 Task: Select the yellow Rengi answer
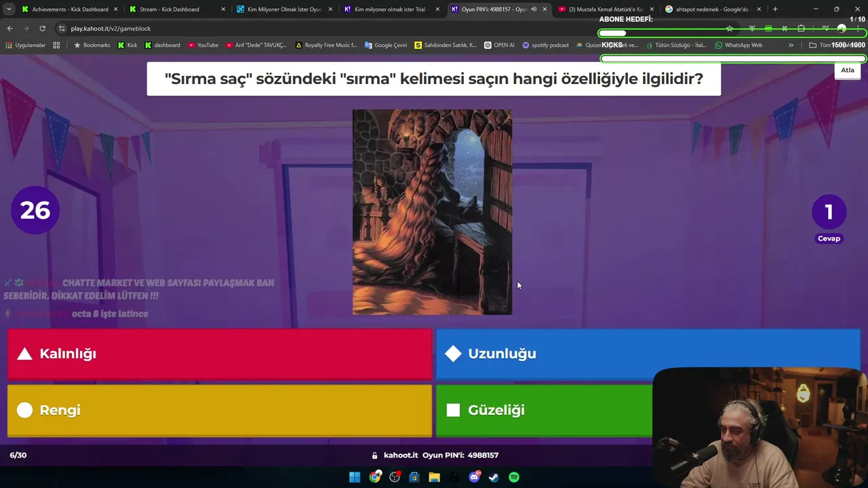pos(220,410)
